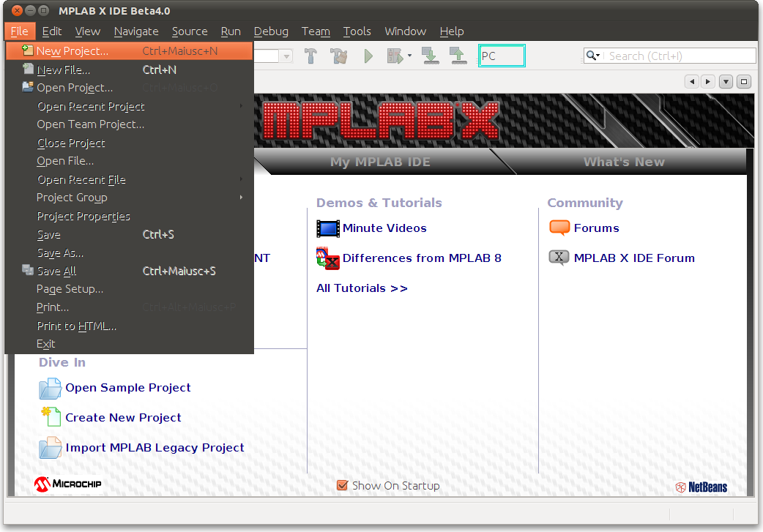Screen dimensions: 763x532
Task: Toggle the Show On Startup checkbox
Action: [x=342, y=485]
